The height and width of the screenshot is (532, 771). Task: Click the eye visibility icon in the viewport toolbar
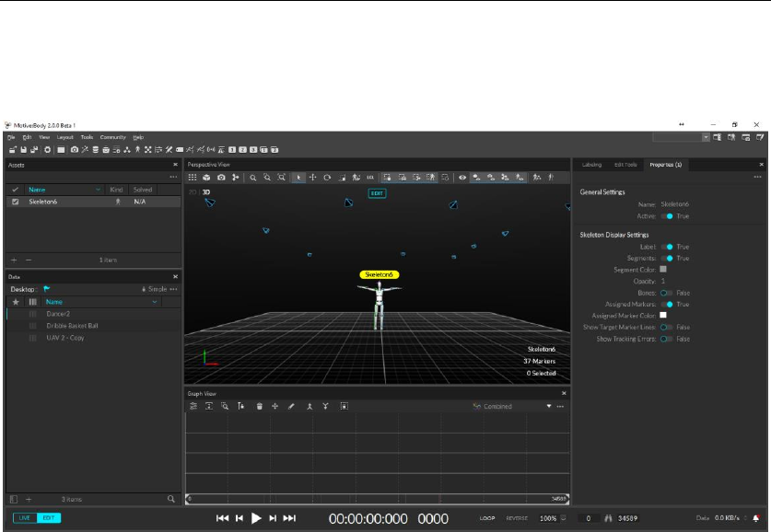pos(462,177)
